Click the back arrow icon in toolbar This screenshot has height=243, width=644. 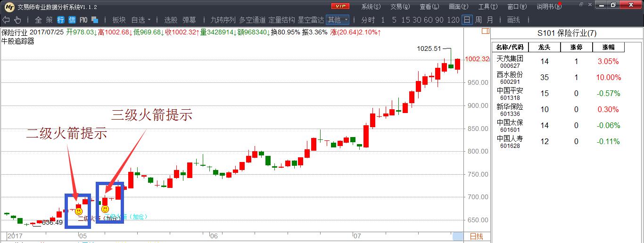point(6,20)
